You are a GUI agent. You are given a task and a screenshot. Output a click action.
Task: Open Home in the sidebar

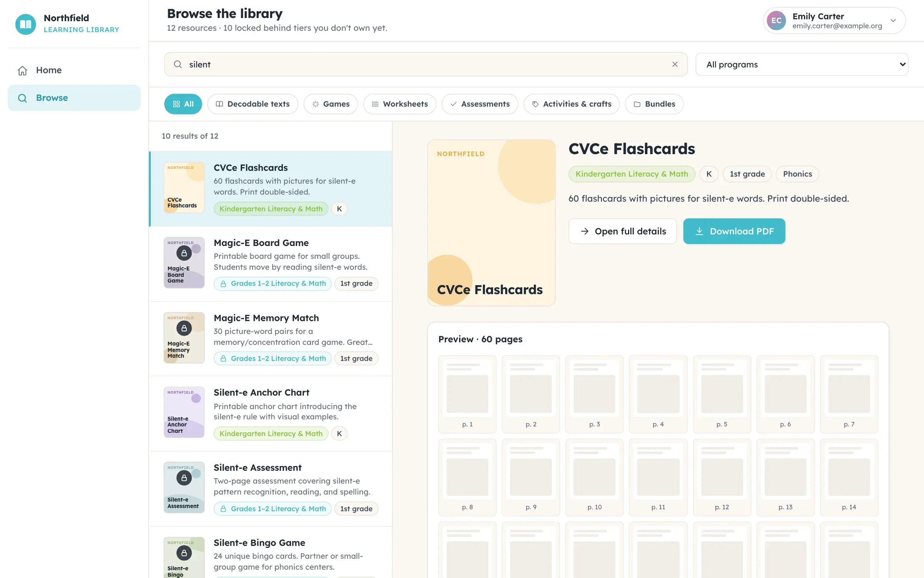pos(74,70)
